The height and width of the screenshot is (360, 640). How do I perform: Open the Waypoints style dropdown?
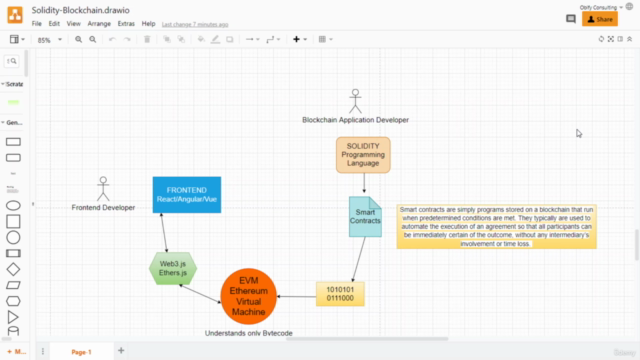point(273,39)
